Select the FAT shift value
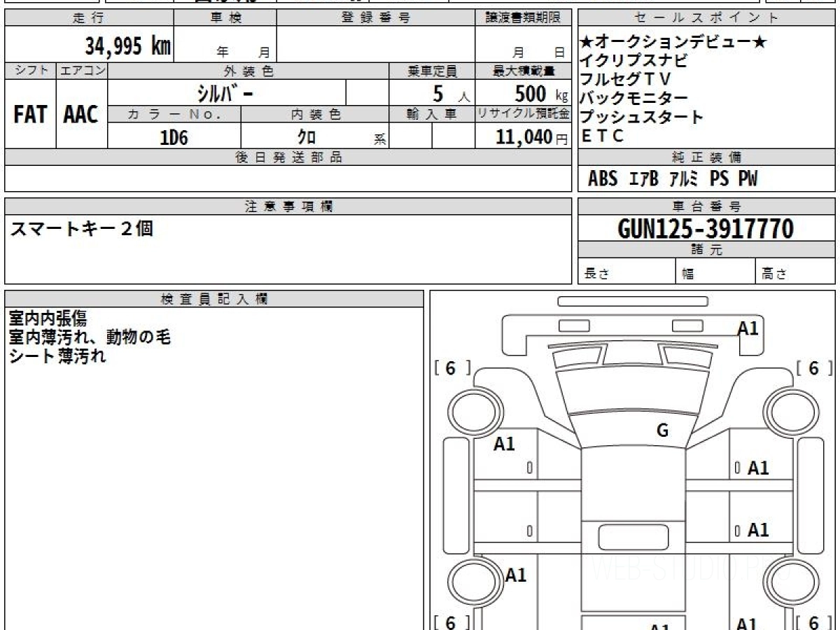The image size is (840, 630). click(x=30, y=115)
